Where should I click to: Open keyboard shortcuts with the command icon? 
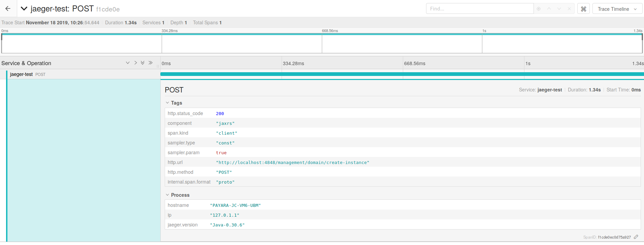click(583, 9)
